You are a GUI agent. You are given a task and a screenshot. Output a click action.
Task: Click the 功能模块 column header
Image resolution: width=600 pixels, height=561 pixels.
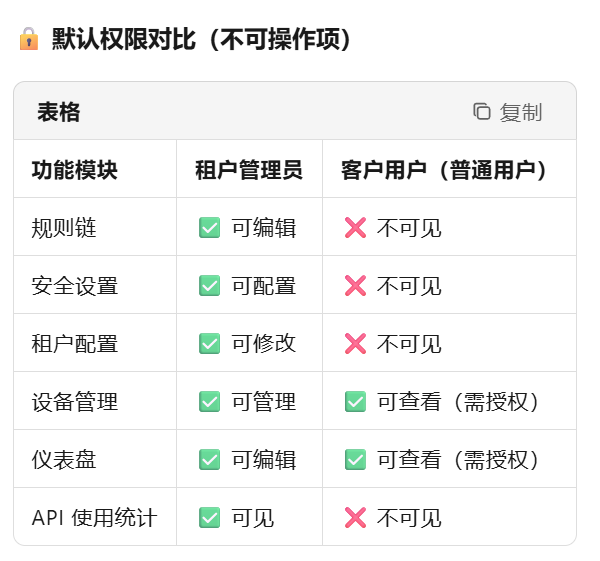[x=75, y=170]
